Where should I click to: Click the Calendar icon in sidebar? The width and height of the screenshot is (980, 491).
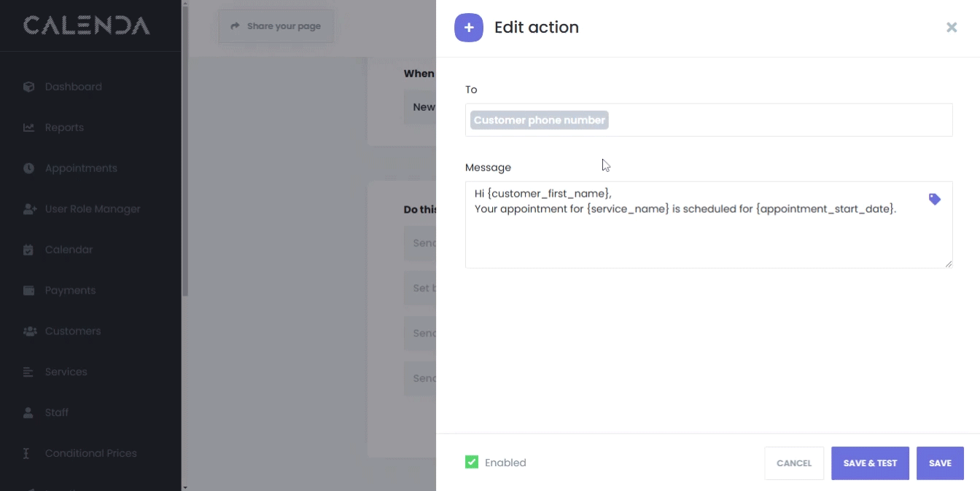click(x=28, y=250)
